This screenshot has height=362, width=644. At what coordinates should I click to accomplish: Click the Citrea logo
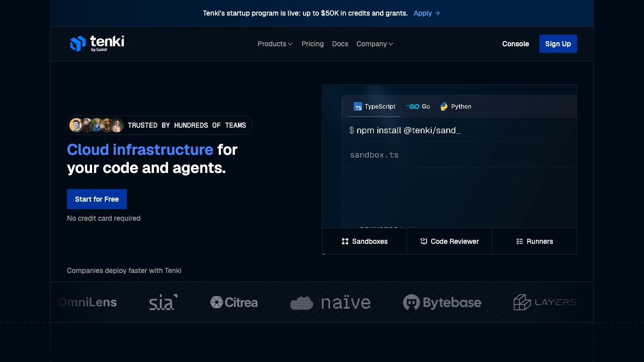coord(233,302)
